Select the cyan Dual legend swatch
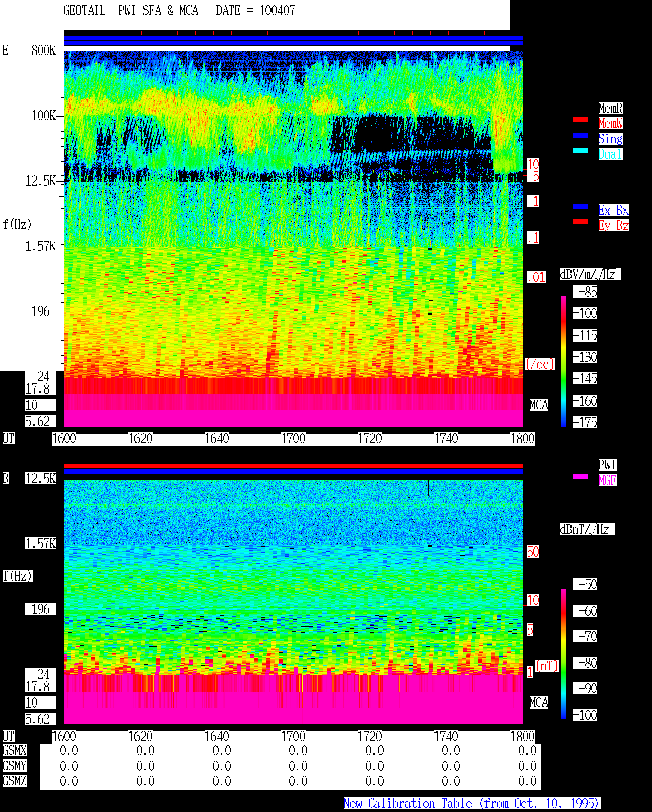The image size is (652, 812). 581,150
